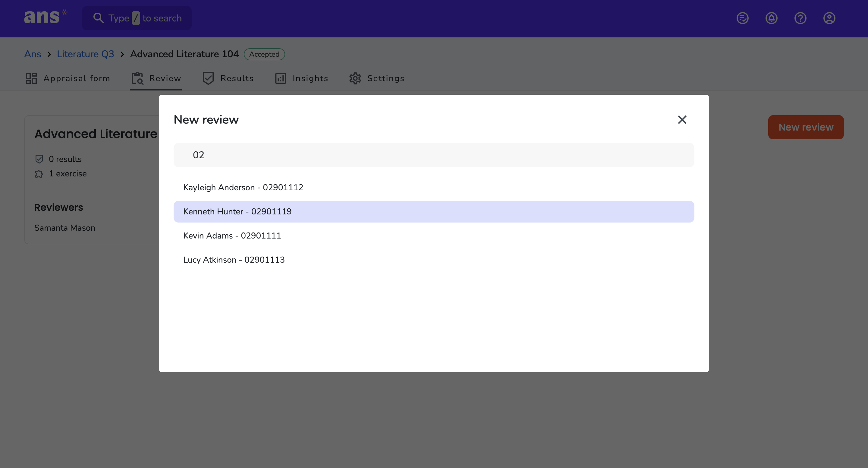
Task: Click the results check icon beside 0 results
Action: click(39, 159)
